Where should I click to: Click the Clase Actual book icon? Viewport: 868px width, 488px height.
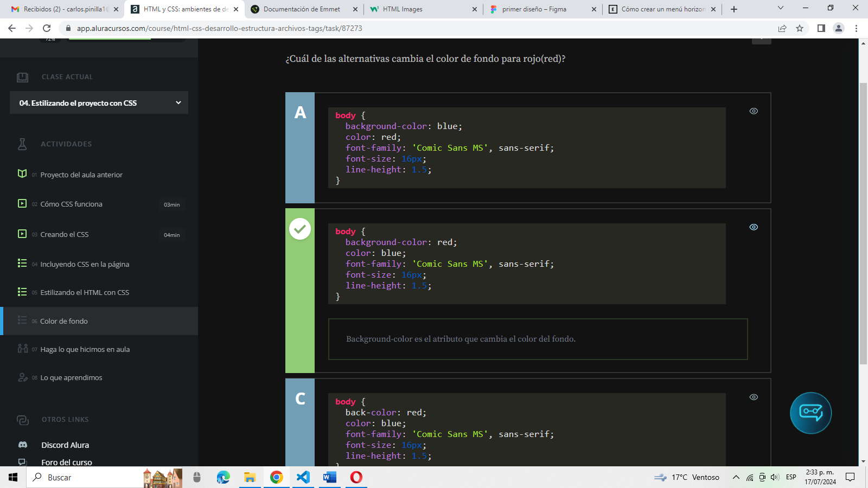(x=22, y=77)
